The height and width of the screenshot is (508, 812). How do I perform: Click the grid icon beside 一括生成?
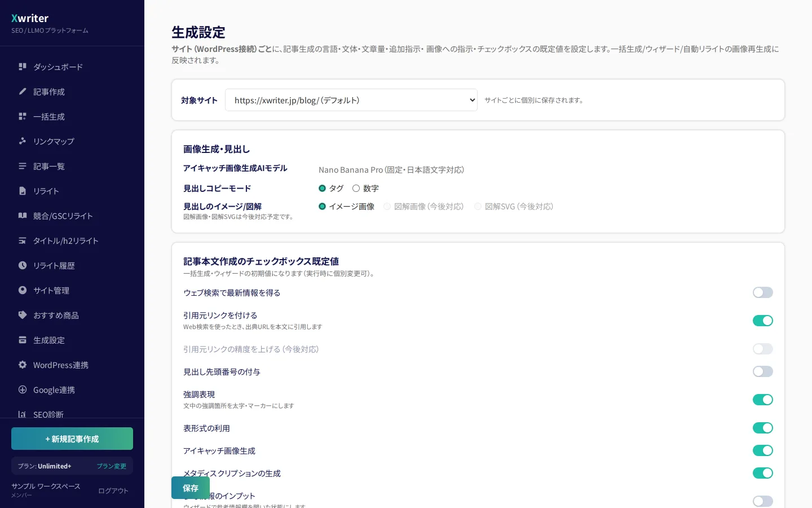pos(23,116)
